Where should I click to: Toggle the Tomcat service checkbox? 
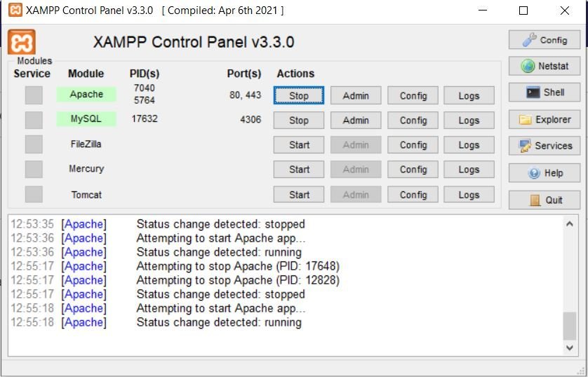(x=34, y=195)
